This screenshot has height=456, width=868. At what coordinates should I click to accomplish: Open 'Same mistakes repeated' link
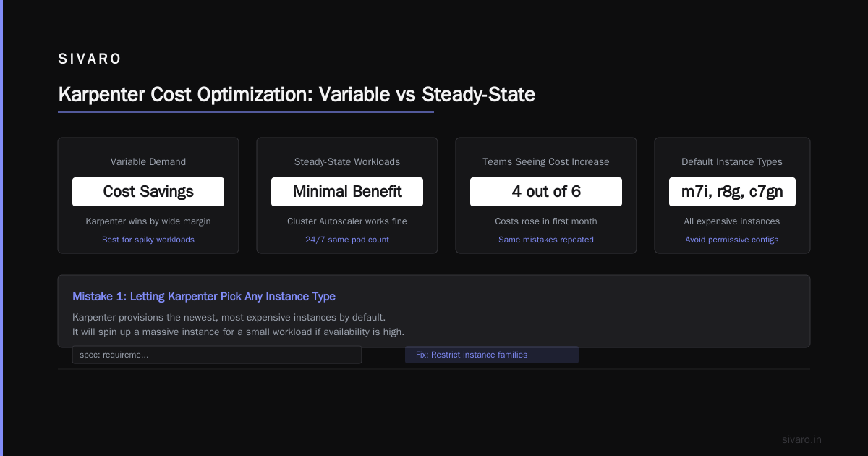[546, 240]
